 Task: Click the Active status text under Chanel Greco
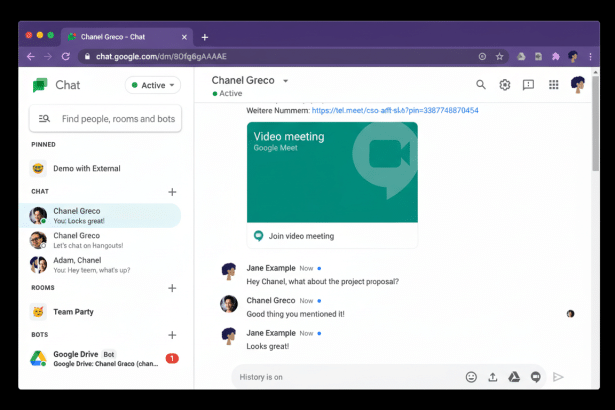(231, 93)
